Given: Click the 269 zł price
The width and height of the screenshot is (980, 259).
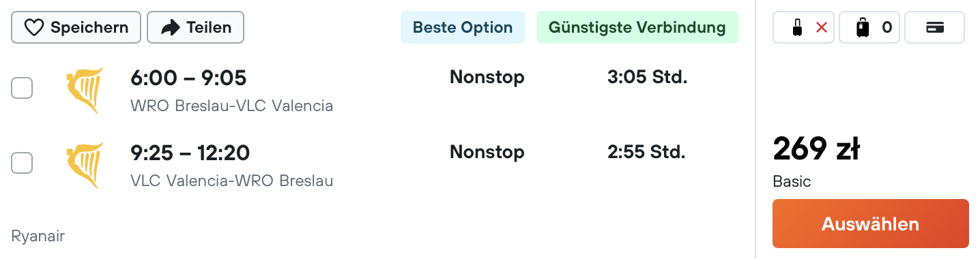Looking at the screenshot, I should click(x=816, y=149).
